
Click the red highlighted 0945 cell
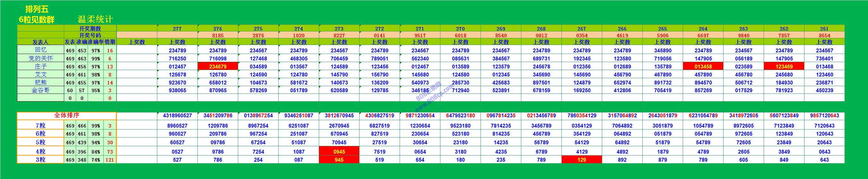click(x=339, y=152)
